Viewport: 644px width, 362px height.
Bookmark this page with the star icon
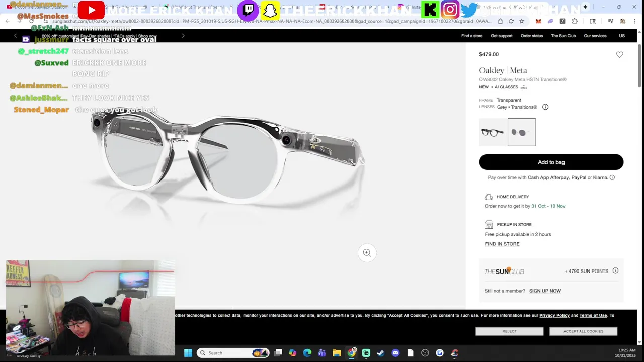click(x=522, y=21)
